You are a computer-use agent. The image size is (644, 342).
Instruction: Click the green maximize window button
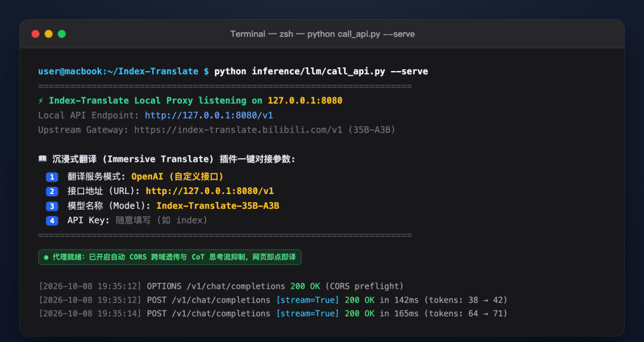click(x=61, y=34)
